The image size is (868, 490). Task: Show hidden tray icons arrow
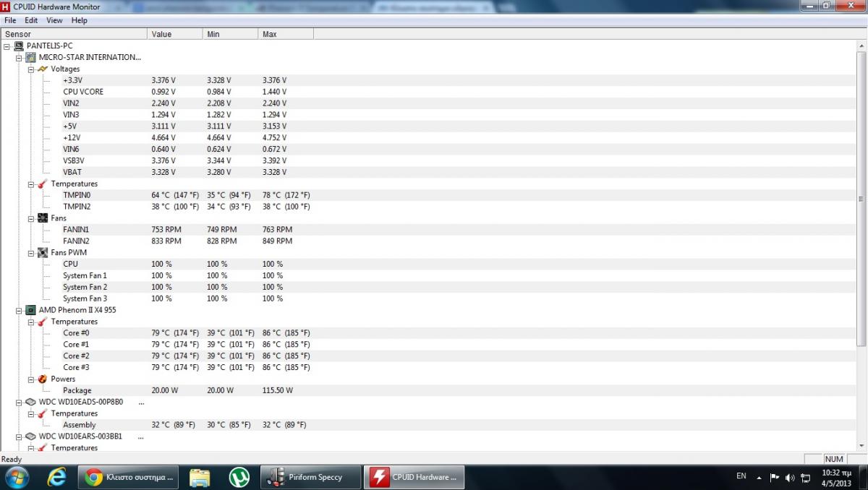coord(759,478)
